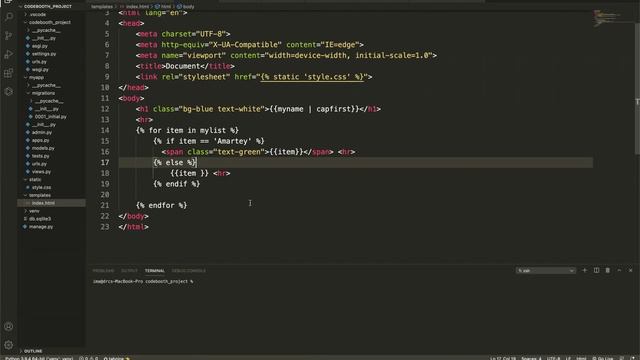
Task: Collapse the CODEBOOTH_PROJECT explorer section
Action: pyautogui.click(x=45, y=7)
